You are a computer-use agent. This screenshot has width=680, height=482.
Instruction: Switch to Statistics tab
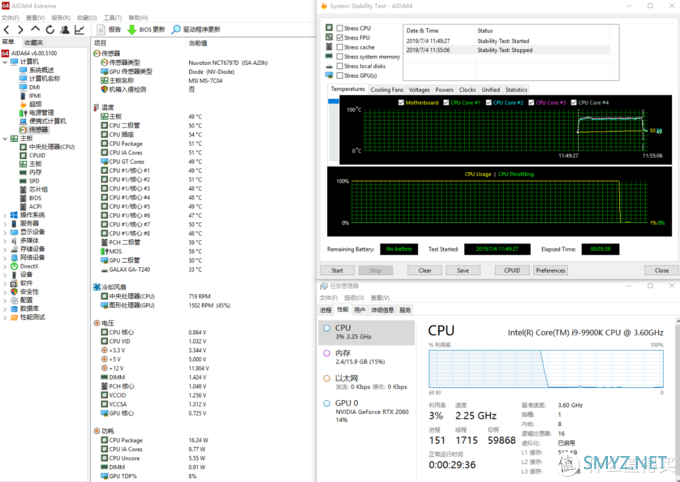(x=516, y=90)
